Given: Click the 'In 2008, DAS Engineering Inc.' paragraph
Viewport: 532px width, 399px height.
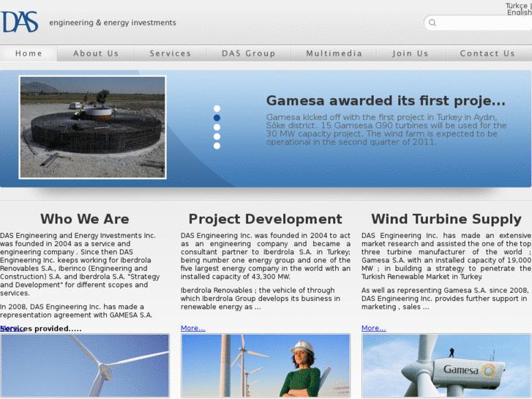Looking at the screenshot, I should tap(76, 310).
